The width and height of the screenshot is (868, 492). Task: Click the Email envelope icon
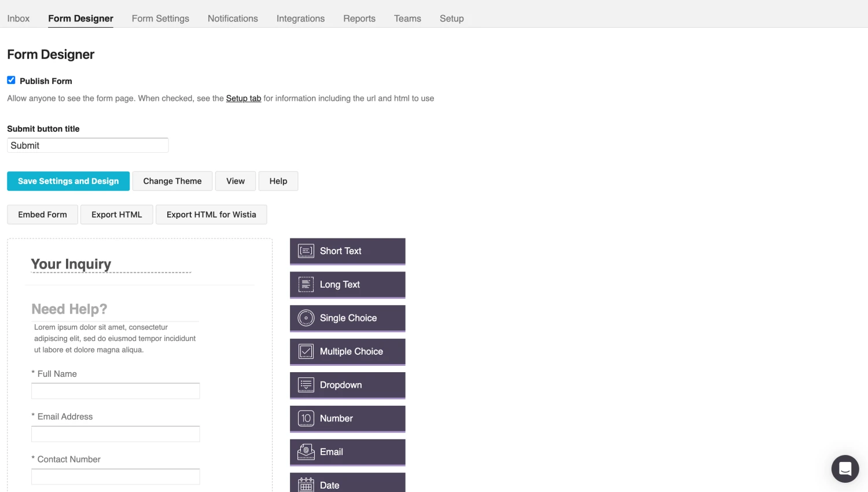click(x=306, y=452)
